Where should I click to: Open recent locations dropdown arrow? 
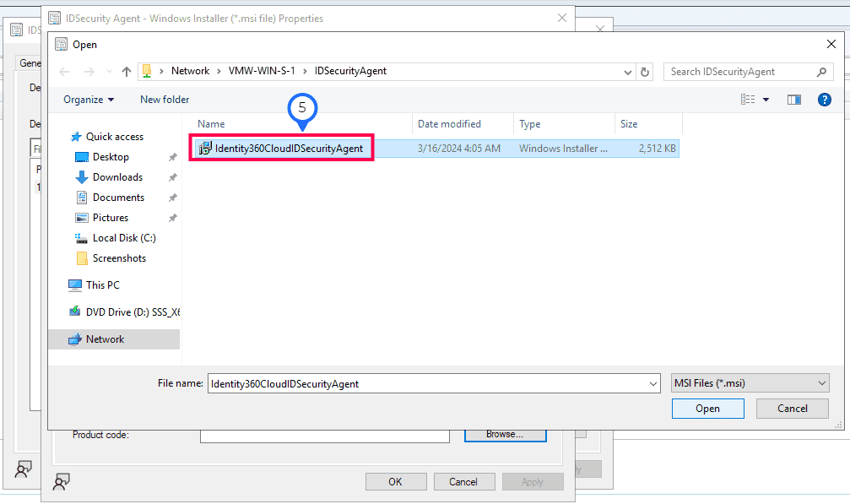click(x=109, y=72)
